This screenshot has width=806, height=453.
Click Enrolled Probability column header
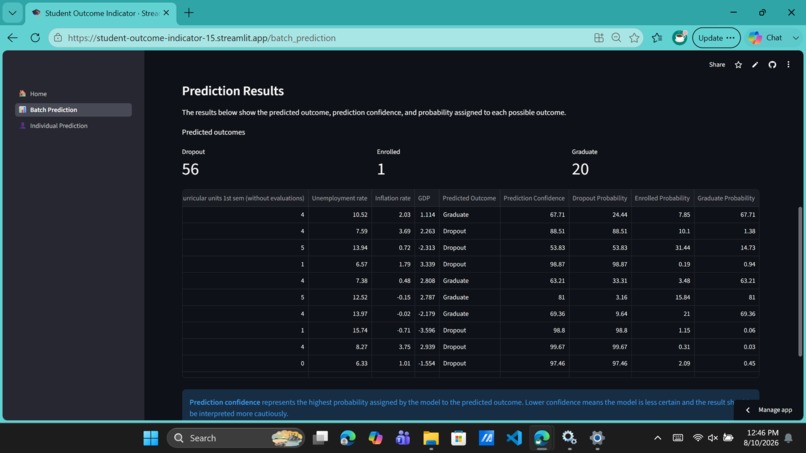pyautogui.click(x=662, y=198)
